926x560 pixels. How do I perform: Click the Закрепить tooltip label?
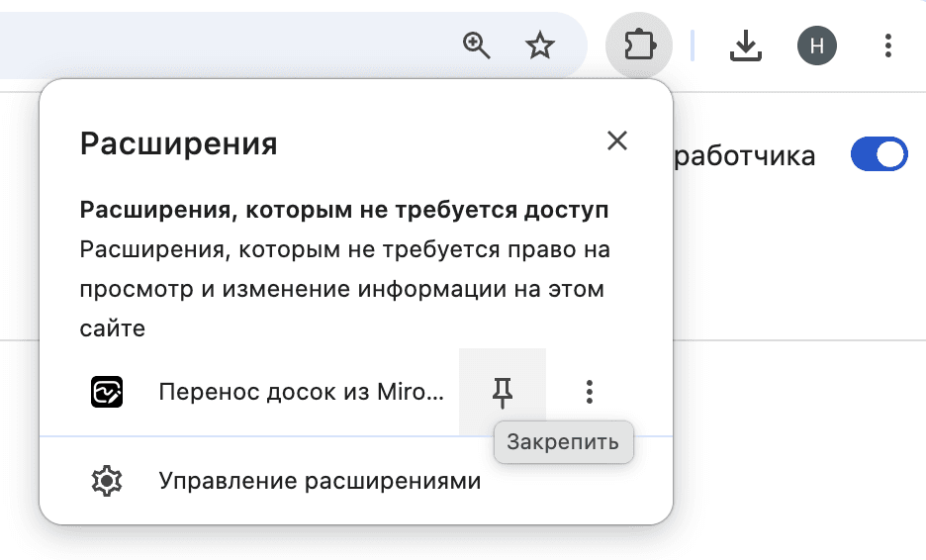pyautogui.click(x=563, y=442)
